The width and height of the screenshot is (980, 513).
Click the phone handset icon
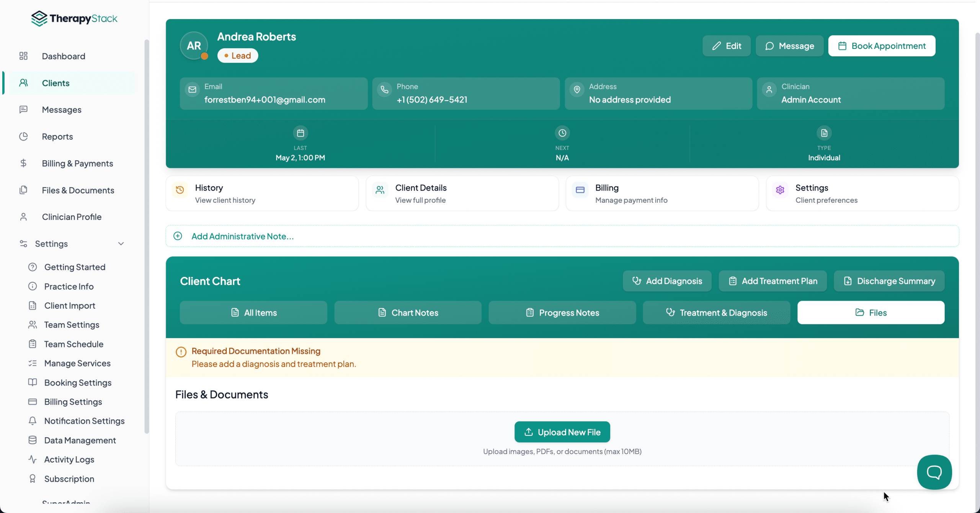tap(384, 90)
